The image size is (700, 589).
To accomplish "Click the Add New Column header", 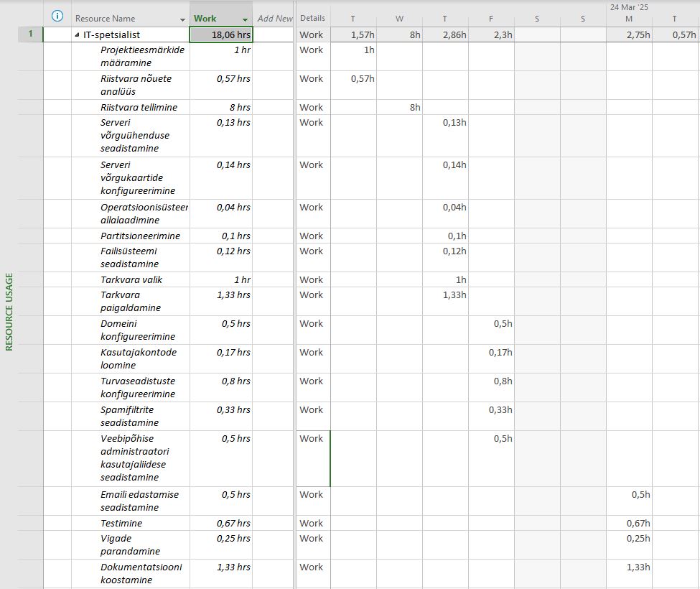I will 274,19.
